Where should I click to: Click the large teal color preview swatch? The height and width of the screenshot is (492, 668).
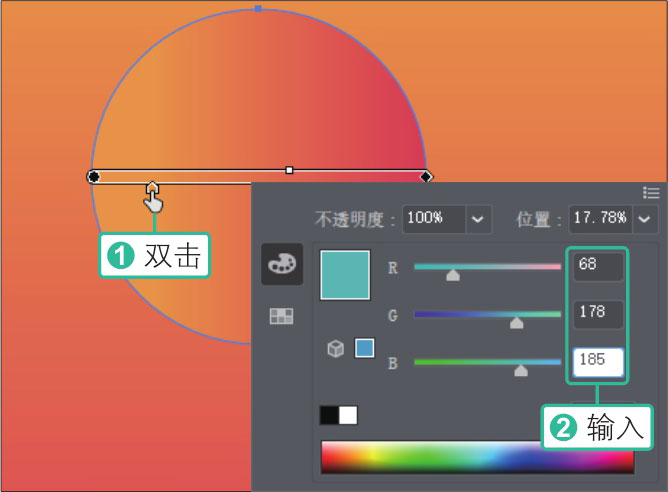[x=345, y=275]
